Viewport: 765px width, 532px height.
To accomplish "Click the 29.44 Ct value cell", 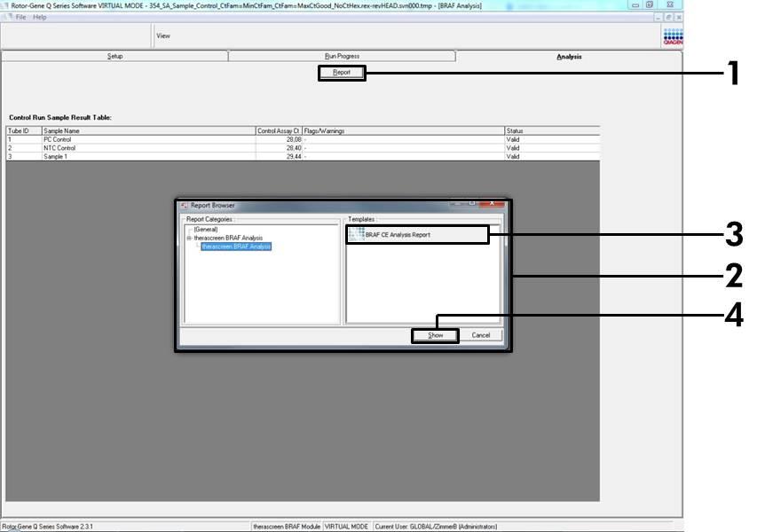I will 279,157.
